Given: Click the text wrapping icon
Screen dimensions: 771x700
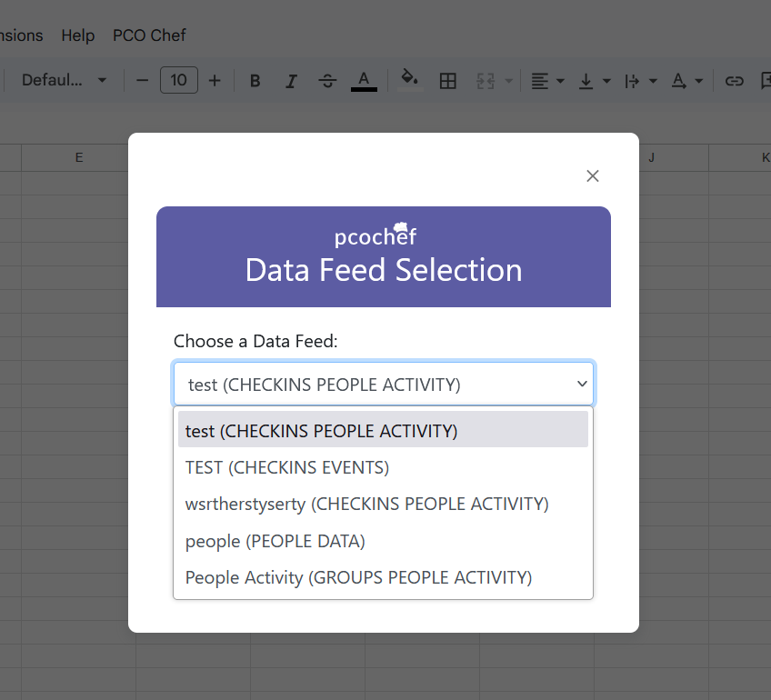Looking at the screenshot, I should pos(632,81).
